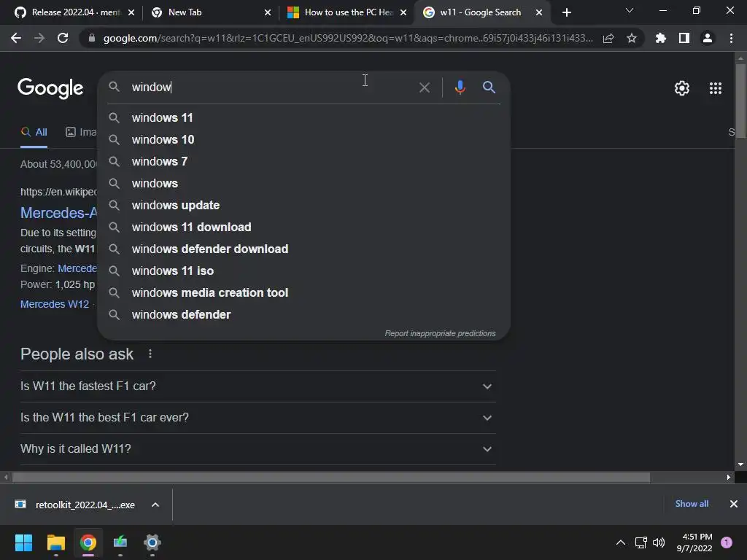Click the browser back arrow
Viewport: 747px width, 560px height.
pyautogui.click(x=16, y=38)
